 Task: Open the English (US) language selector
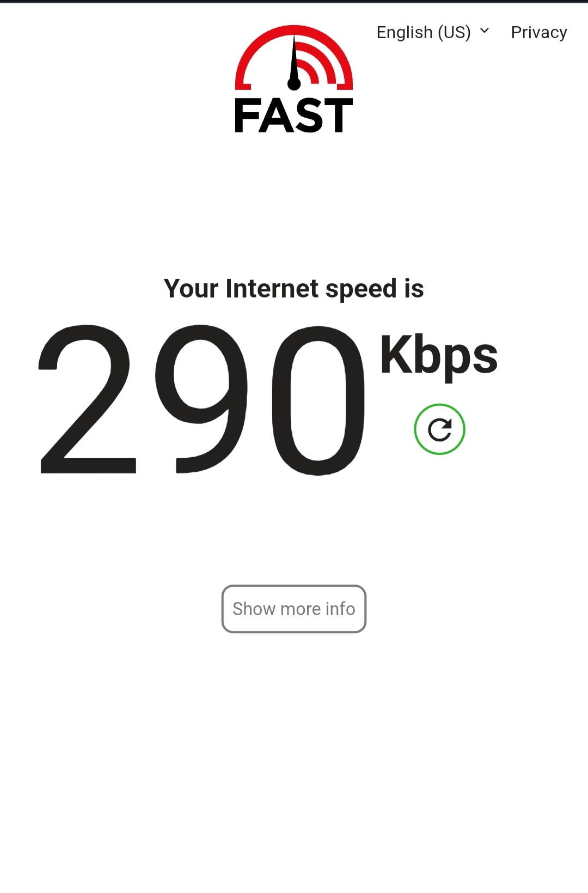tap(433, 32)
